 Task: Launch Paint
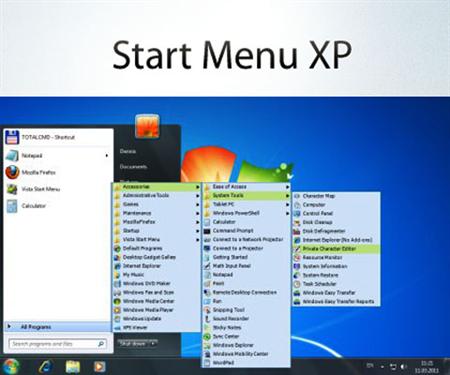pos(247,283)
